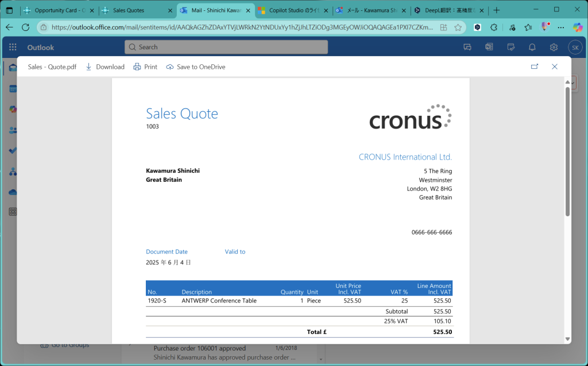Screen dimensions: 588x366
Task: Open the Favorites list in browser toolbar
Action: 528,27
